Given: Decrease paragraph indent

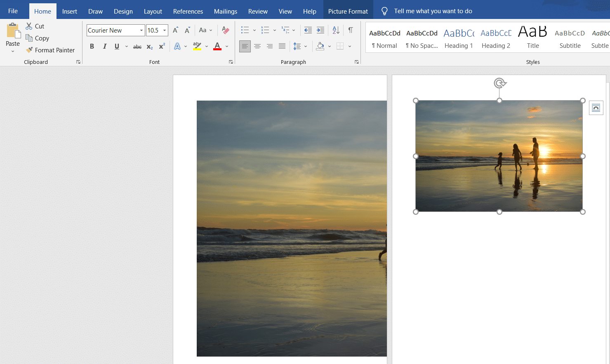Looking at the screenshot, I should pos(308,30).
